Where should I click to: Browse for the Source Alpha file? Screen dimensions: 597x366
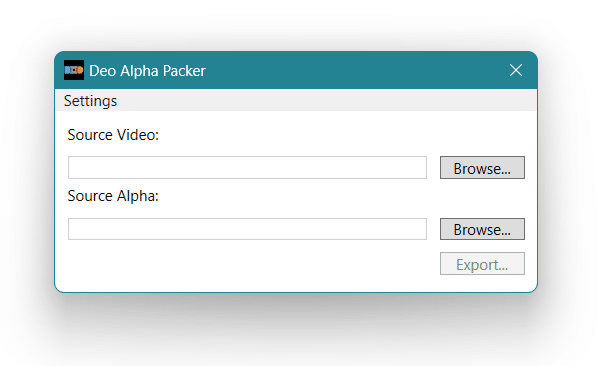tap(482, 229)
